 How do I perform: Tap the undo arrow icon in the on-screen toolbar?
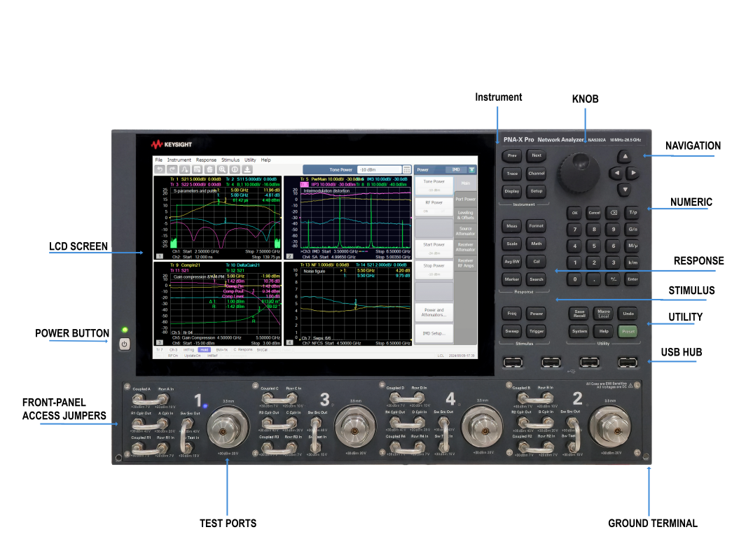pyautogui.click(x=160, y=169)
